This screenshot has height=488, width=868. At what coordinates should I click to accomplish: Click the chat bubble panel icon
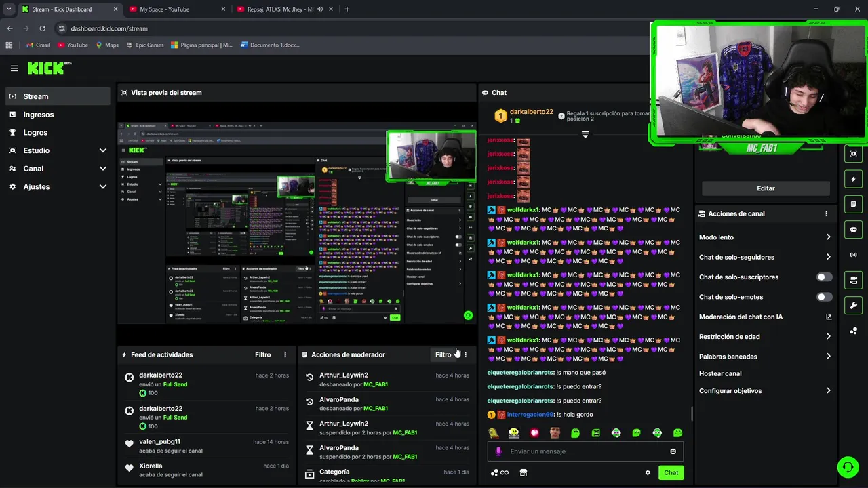coord(853,230)
